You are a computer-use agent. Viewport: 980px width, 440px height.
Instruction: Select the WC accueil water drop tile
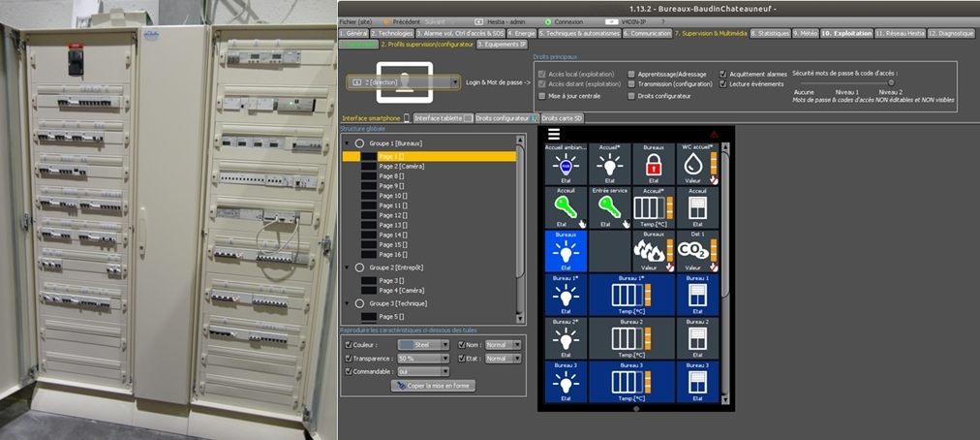coord(697,164)
